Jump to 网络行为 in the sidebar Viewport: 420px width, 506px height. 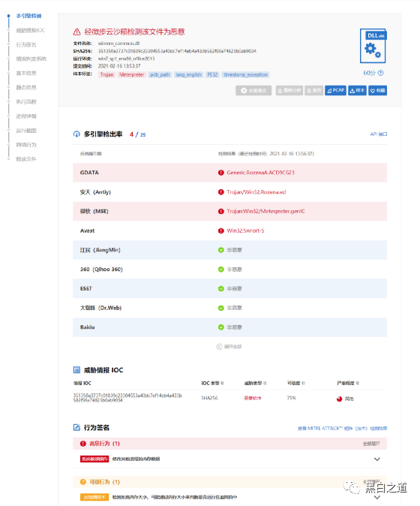pos(26,145)
